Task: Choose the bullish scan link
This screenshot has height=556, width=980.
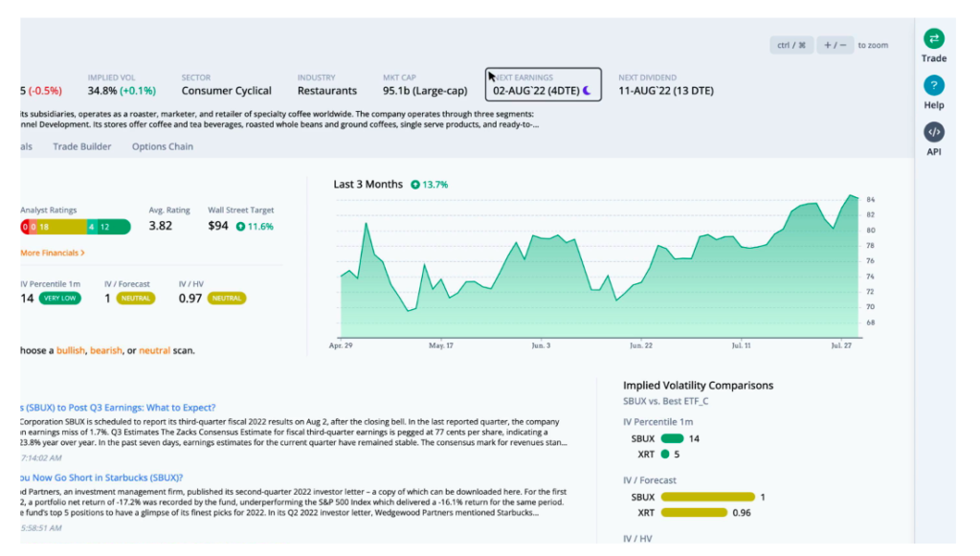Action: (71, 350)
